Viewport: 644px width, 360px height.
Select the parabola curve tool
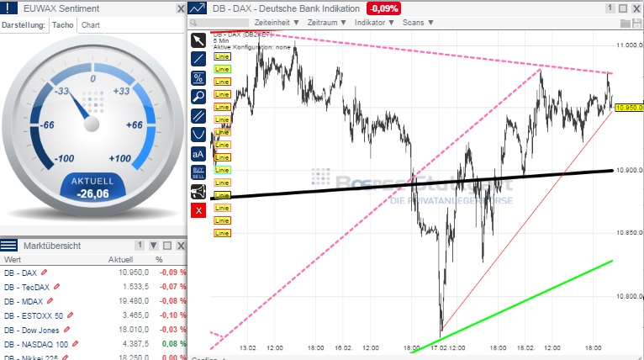point(198,135)
